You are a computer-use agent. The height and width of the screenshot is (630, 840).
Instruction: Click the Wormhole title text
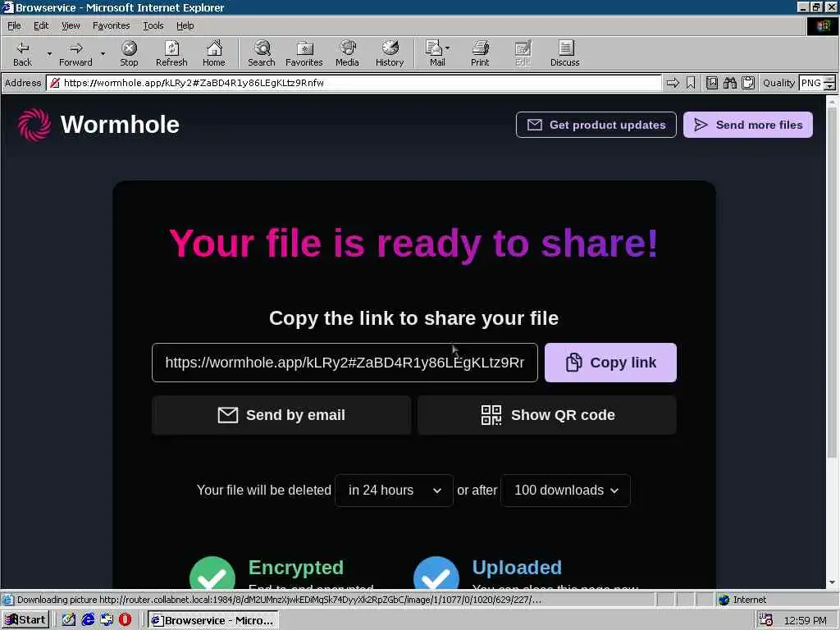tap(120, 125)
